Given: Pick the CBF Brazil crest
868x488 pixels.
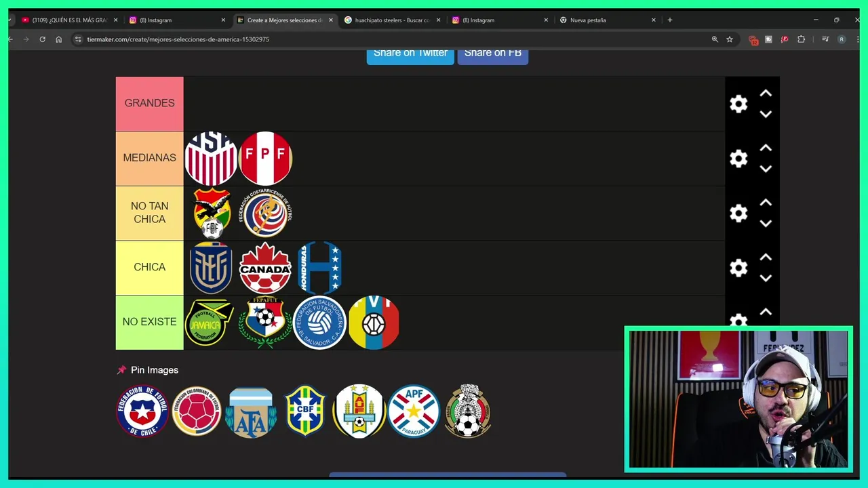Looking at the screenshot, I should pos(305,411).
